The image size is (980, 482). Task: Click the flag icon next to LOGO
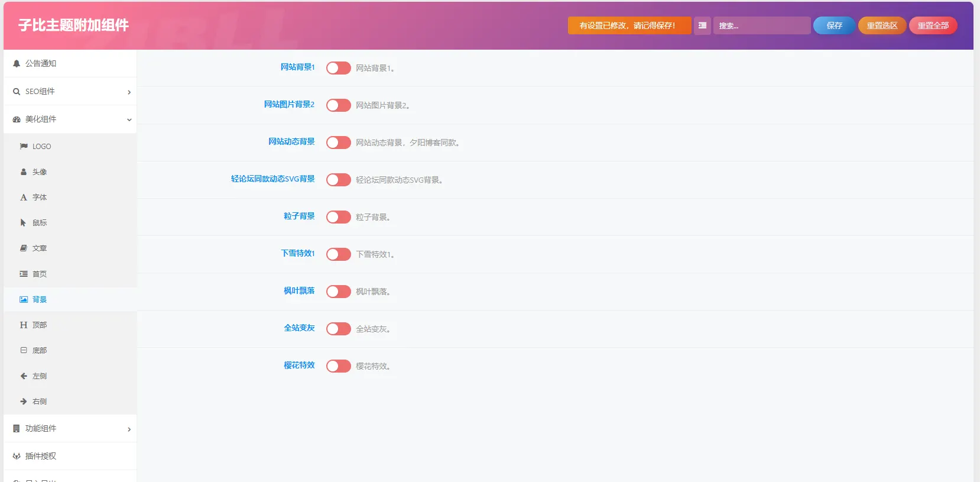[x=24, y=146]
